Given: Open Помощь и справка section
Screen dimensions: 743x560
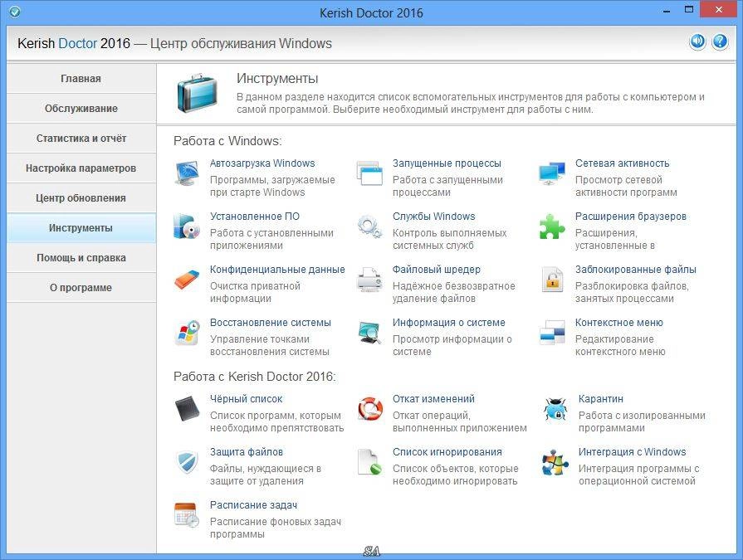Looking at the screenshot, I should pos(81,257).
